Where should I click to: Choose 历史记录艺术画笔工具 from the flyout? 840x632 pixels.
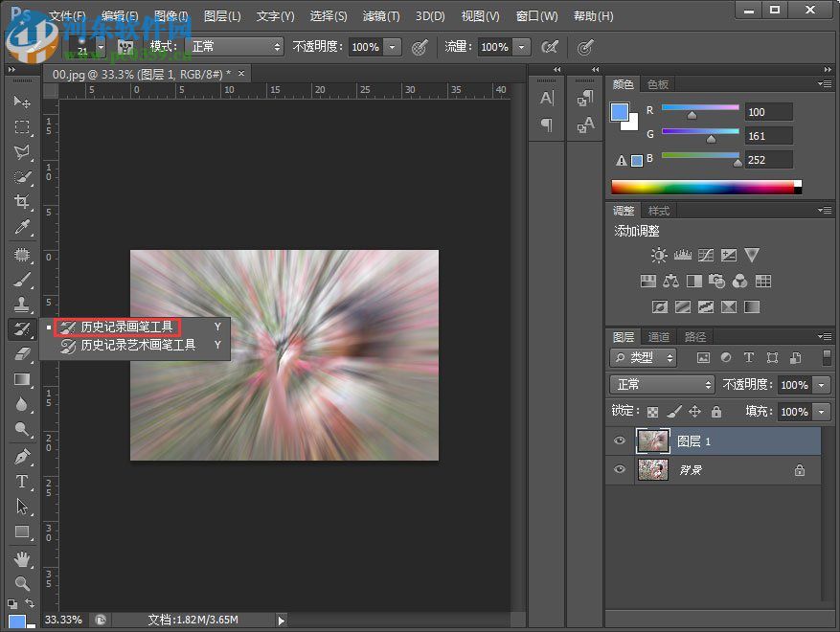(x=137, y=345)
